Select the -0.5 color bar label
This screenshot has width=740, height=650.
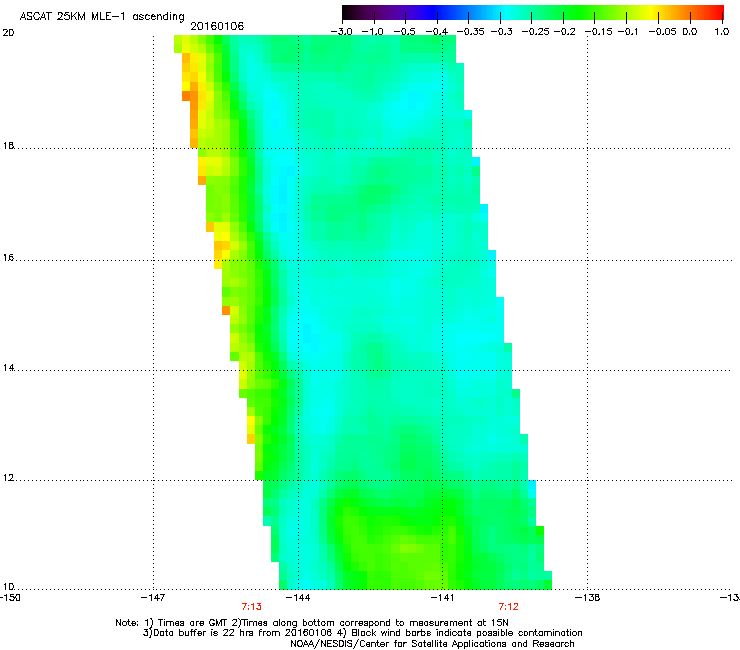pos(404,32)
